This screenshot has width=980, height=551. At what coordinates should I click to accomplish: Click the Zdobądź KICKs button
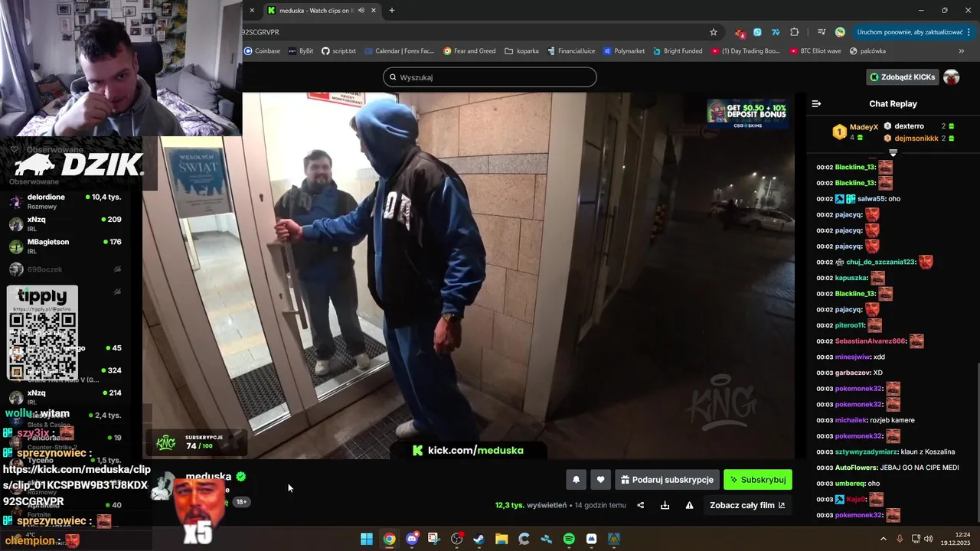tap(903, 77)
